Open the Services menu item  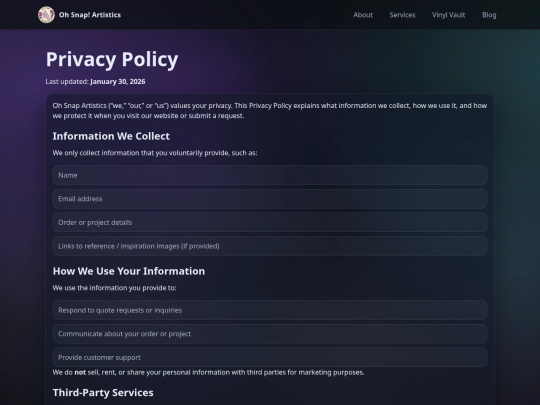pyautogui.click(x=402, y=15)
